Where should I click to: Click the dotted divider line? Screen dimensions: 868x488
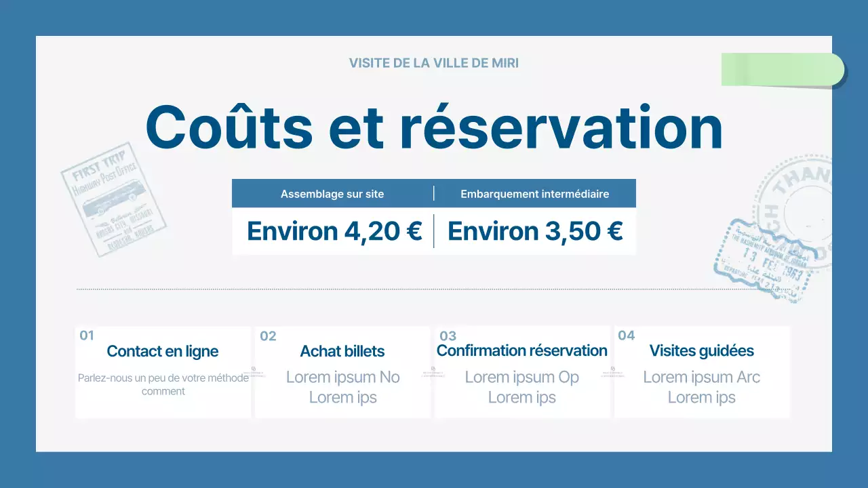coord(434,289)
